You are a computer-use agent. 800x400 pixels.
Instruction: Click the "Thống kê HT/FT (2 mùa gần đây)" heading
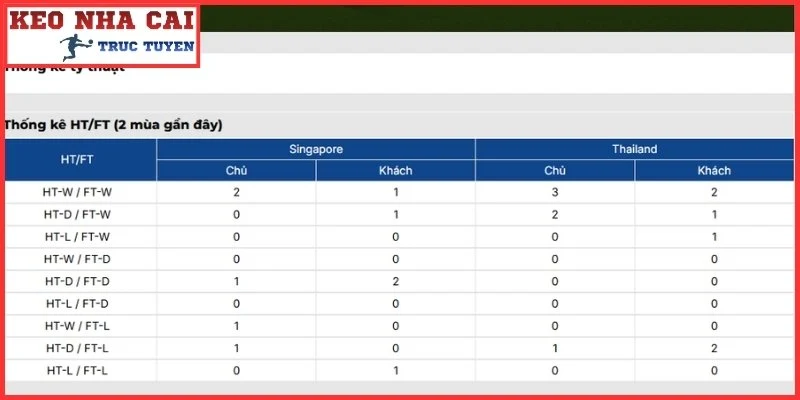113,125
